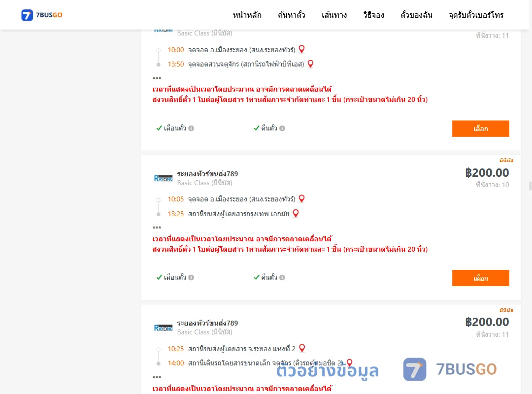Go to เส้นทาง in navigation
Viewport: 532px width, 394px height.
(334, 15)
